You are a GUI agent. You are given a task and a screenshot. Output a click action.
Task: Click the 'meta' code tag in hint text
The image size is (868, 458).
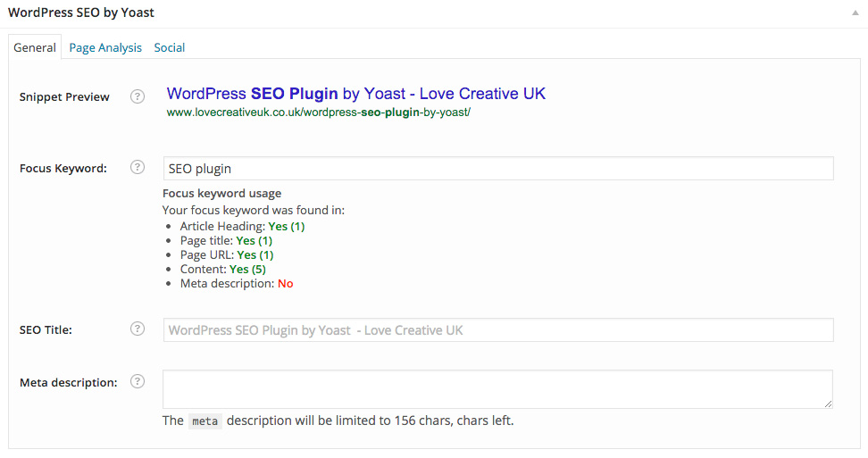pyautogui.click(x=204, y=421)
